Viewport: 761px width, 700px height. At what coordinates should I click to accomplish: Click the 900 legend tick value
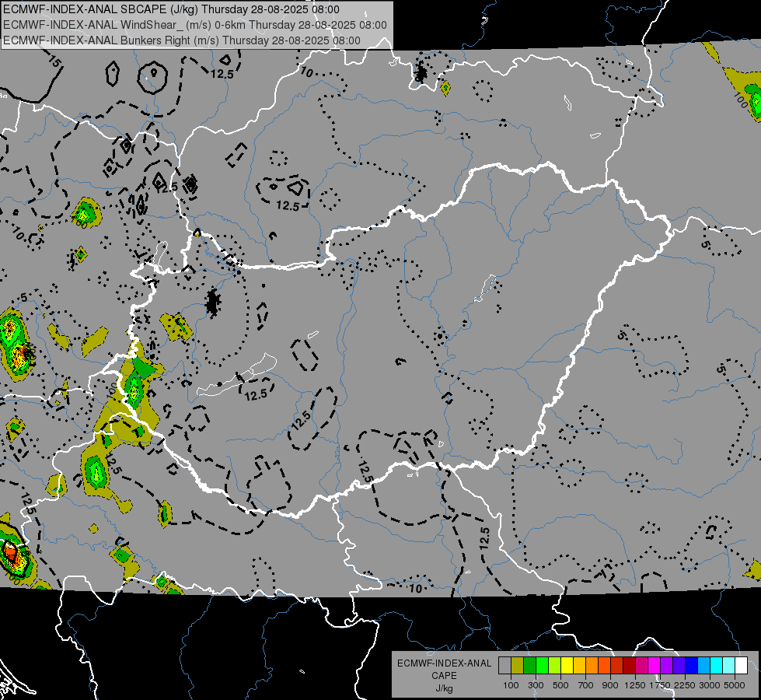(610, 685)
